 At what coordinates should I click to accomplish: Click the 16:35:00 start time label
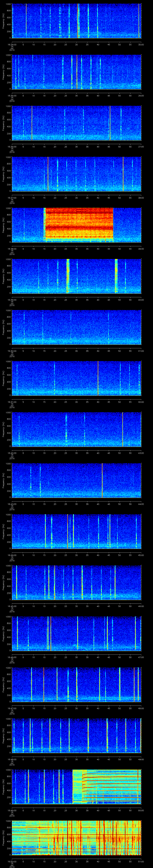(x=12, y=96)
